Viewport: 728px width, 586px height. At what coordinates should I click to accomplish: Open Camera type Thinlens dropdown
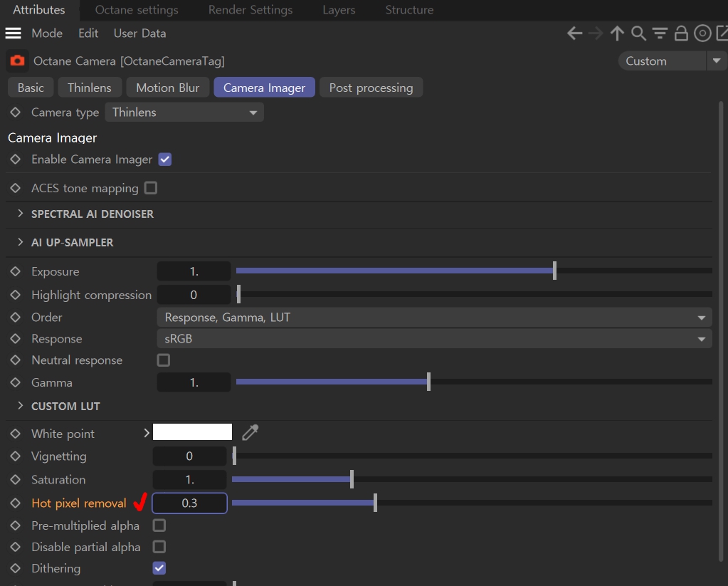coord(184,112)
